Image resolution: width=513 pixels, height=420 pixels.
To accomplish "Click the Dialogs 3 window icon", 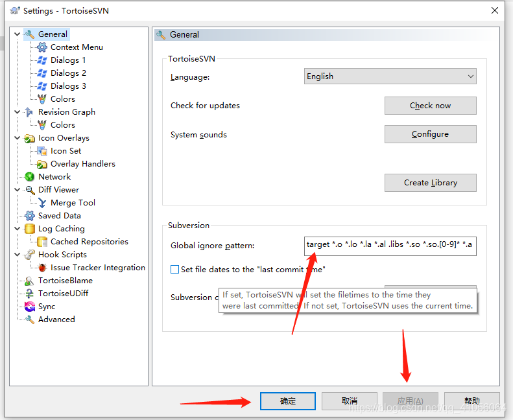I will 42,86.
